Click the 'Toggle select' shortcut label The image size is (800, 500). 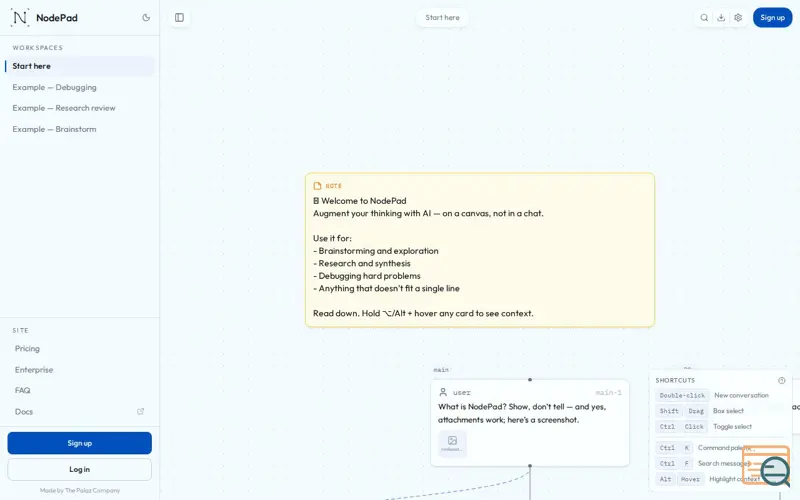(732, 427)
